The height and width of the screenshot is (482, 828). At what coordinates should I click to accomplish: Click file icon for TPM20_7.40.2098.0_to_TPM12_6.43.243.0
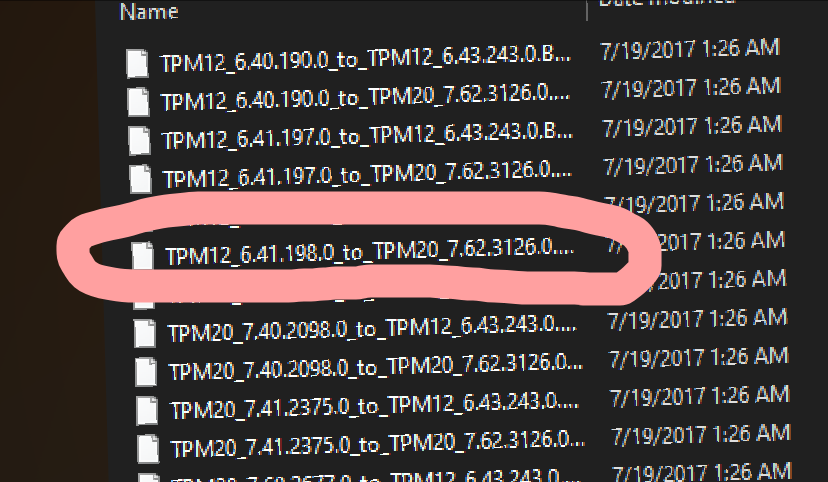coord(145,333)
